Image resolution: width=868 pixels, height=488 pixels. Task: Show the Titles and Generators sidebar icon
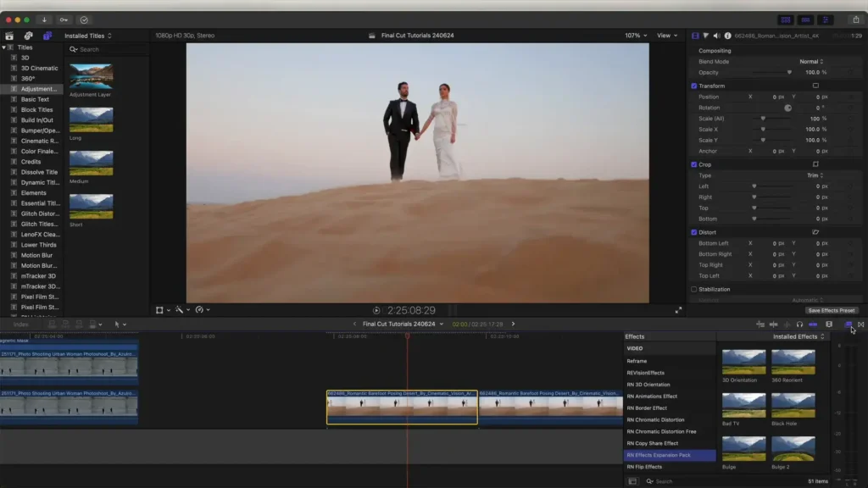(x=47, y=36)
